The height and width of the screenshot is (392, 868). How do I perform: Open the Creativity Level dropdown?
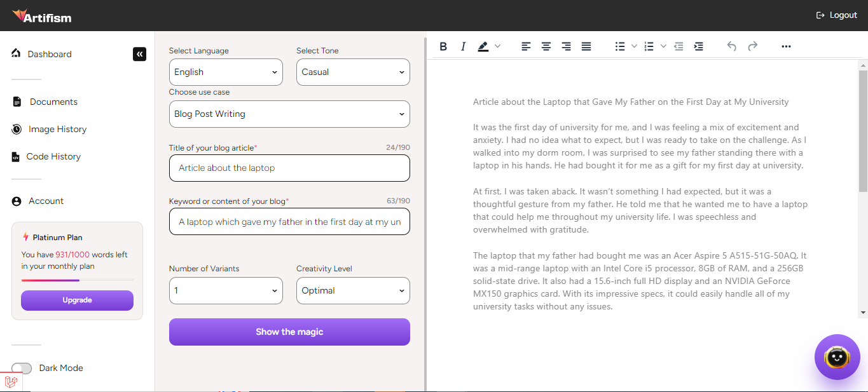pyautogui.click(x=353, y=290)
